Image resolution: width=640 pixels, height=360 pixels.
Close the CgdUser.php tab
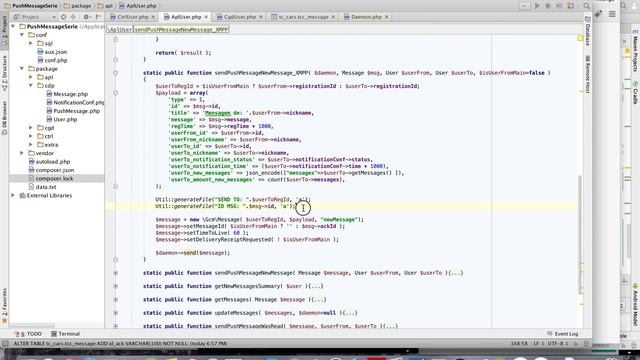coord(261,17)
